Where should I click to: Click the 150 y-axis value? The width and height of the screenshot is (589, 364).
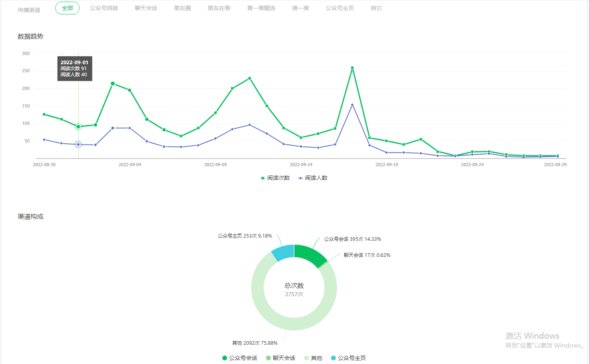pos(26,106)
